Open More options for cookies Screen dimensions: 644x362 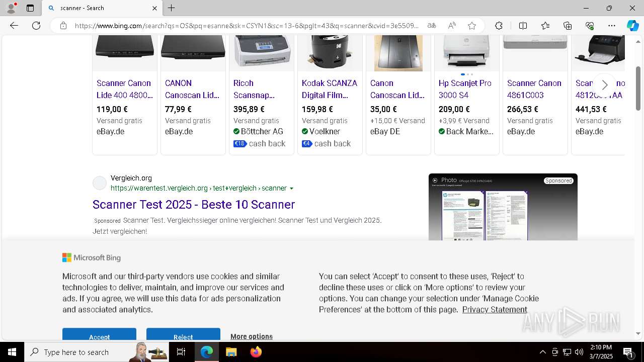[252, 336]
